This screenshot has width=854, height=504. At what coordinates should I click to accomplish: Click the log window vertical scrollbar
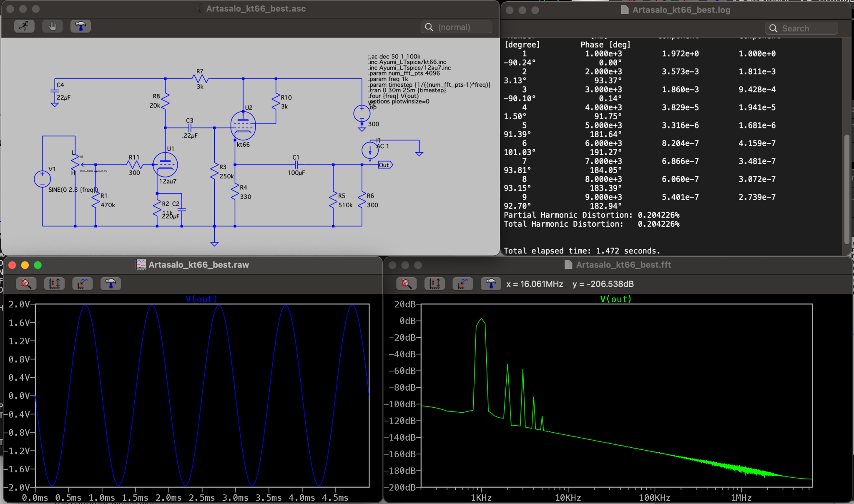(x=846, y=190)
